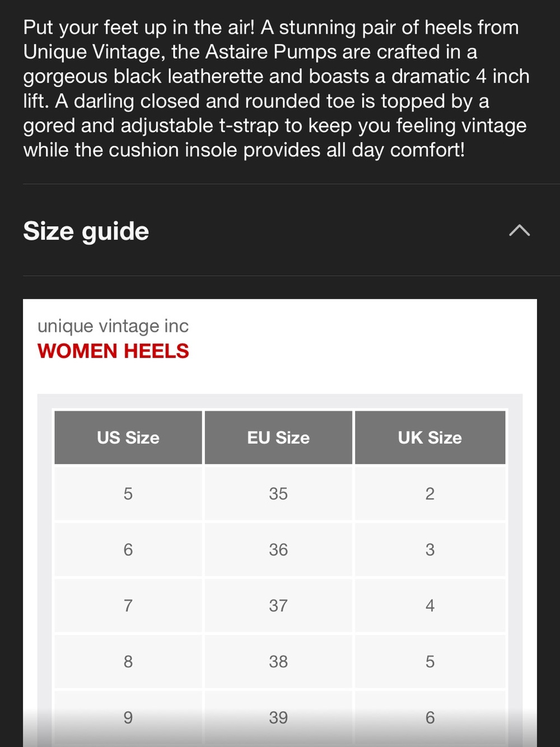Image resolution: width=560 pixels, height=747 pixels.
Task: Click the unique vintage inc brand text
Action: point(113,326)
